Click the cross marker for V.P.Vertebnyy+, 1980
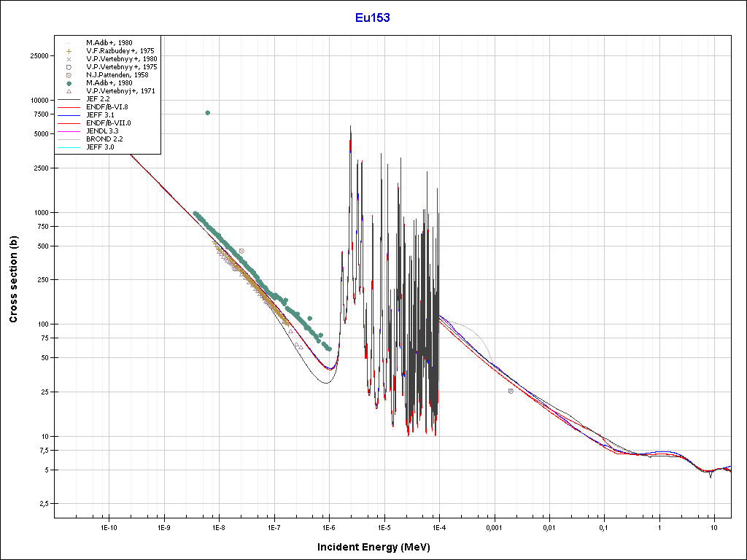The image size is (747, 560). pos(69,59)
